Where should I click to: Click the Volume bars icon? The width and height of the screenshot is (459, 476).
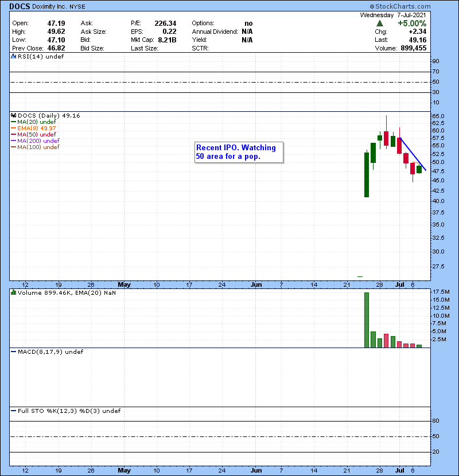coord(13,292)
